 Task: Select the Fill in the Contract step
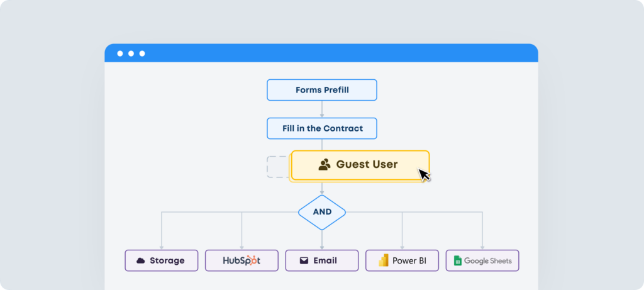(322, 128)
